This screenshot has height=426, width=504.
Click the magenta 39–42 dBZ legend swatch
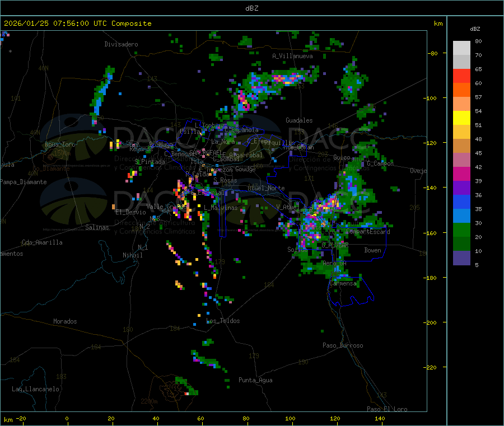coord(461,174)
